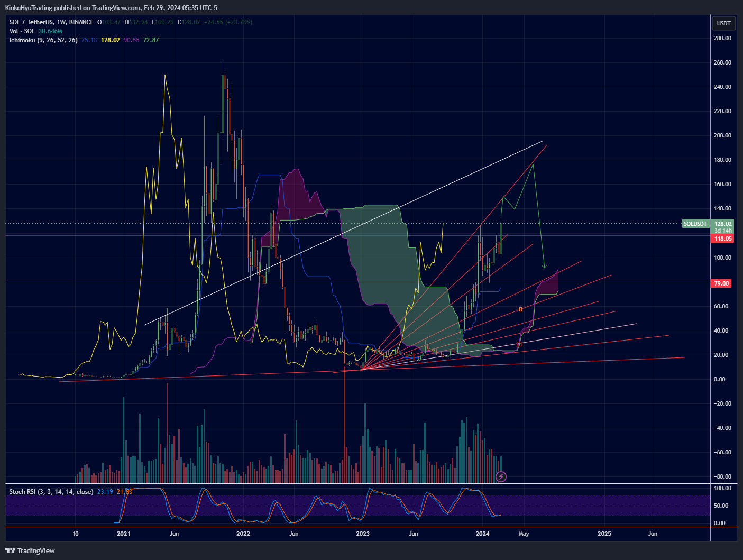Click the BINANCE exchange label in the legend
Image resolution: width=743 pixels, height=560 pixels.
[81, 22]
